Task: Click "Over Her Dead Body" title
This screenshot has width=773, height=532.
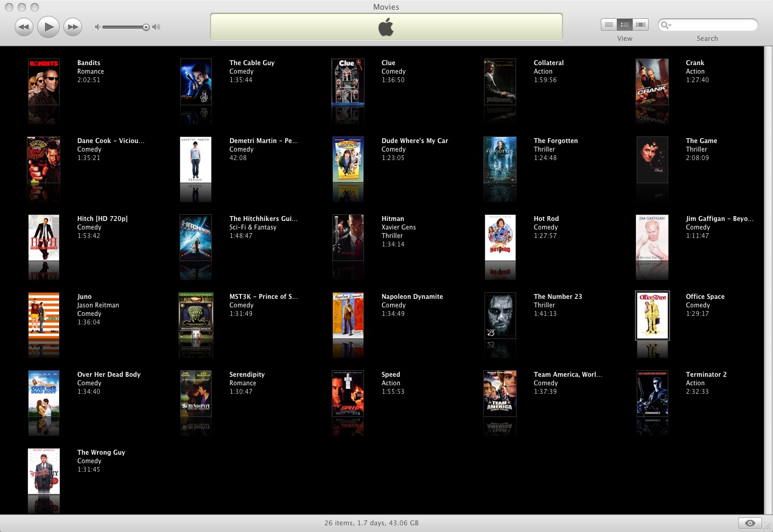Action: pos(109,374)
